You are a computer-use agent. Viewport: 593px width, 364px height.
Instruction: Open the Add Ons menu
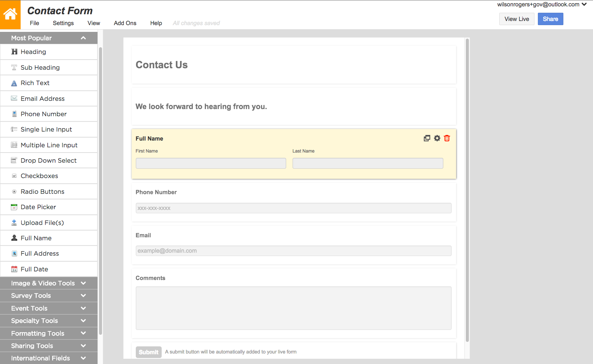coord(125,23)
